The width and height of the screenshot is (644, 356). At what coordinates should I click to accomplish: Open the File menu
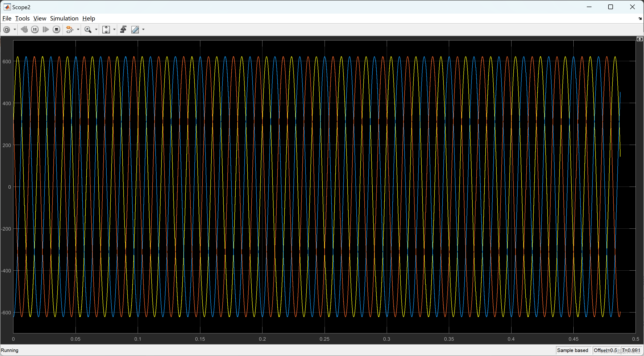tap(7, 19)
